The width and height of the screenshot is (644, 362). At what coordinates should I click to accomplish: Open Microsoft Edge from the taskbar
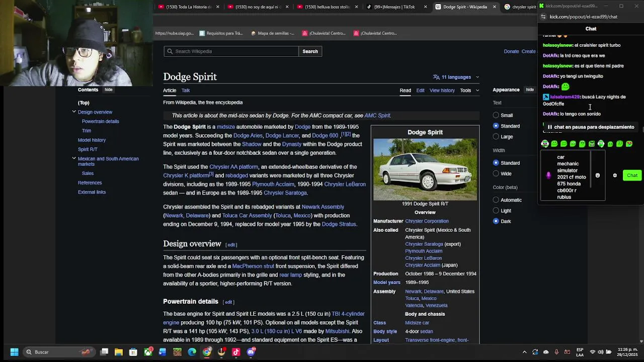(x=192, y=352)
